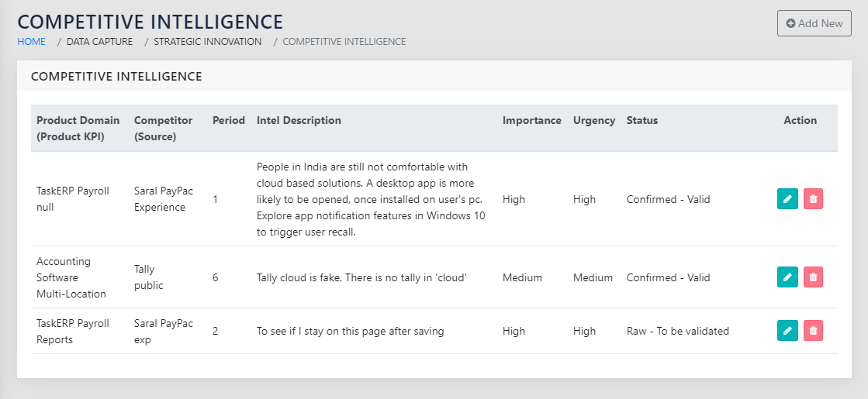Click the COMPETITIVE INTELLIGENCE breadcrumb item

tap(344, 42)
